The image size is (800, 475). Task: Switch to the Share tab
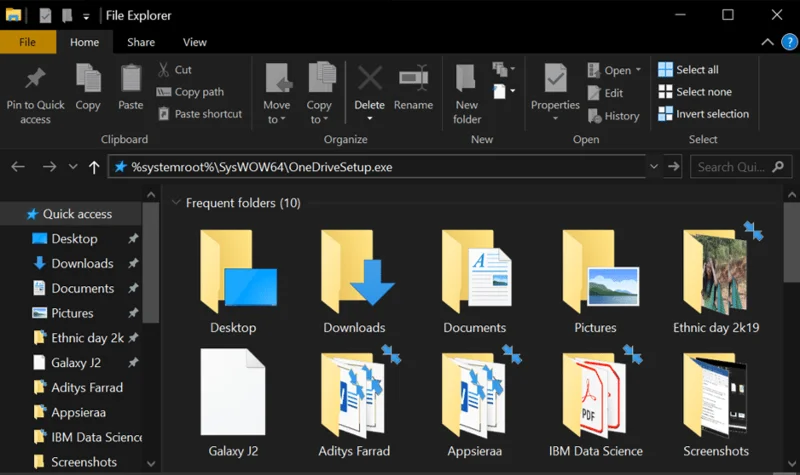pyautogui.click(x=141, y=42)
